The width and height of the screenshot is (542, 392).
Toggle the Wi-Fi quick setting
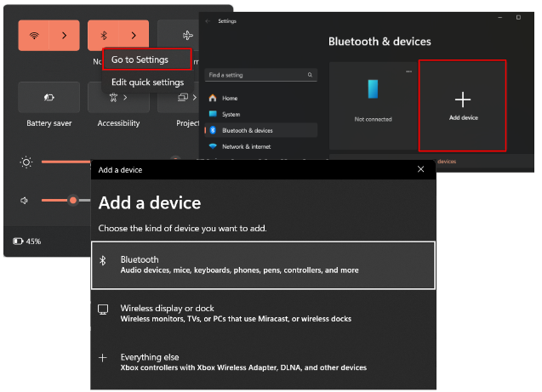(34, 35)
